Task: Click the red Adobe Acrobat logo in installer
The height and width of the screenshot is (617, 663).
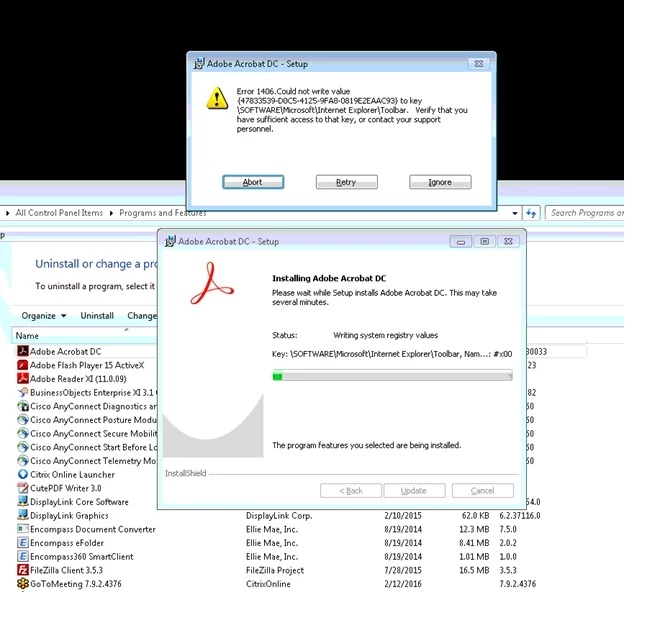Action: tap(211, 283)
